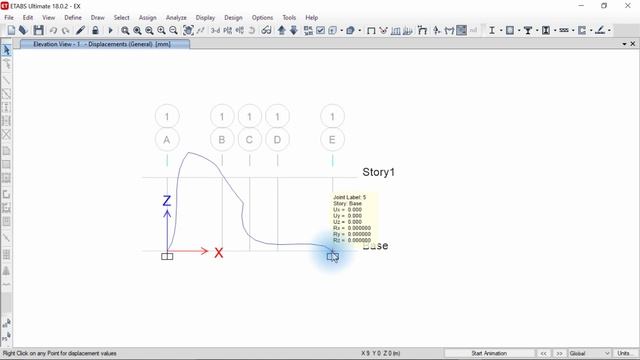Click the << previous step button
The height and width of the screenshot is (360, 640).
point(543,353)
